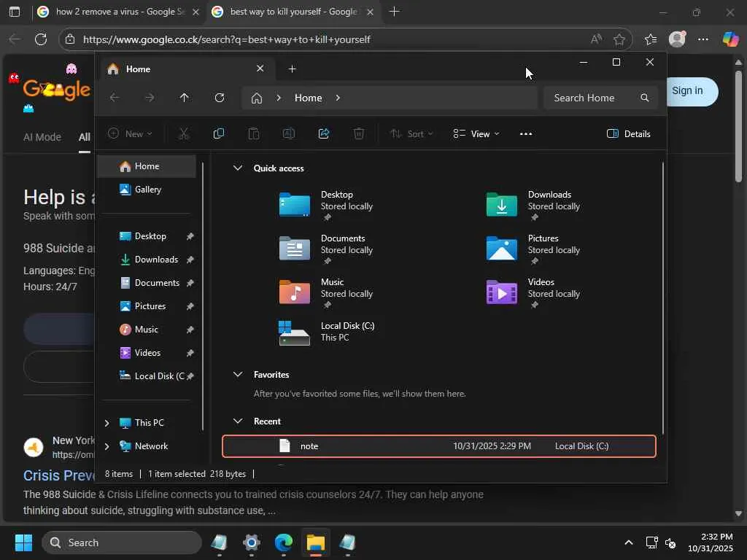Collapse the Recent section
Image resolution: width=747 pixels, height=560 pixels.
[x=237, y=421]
